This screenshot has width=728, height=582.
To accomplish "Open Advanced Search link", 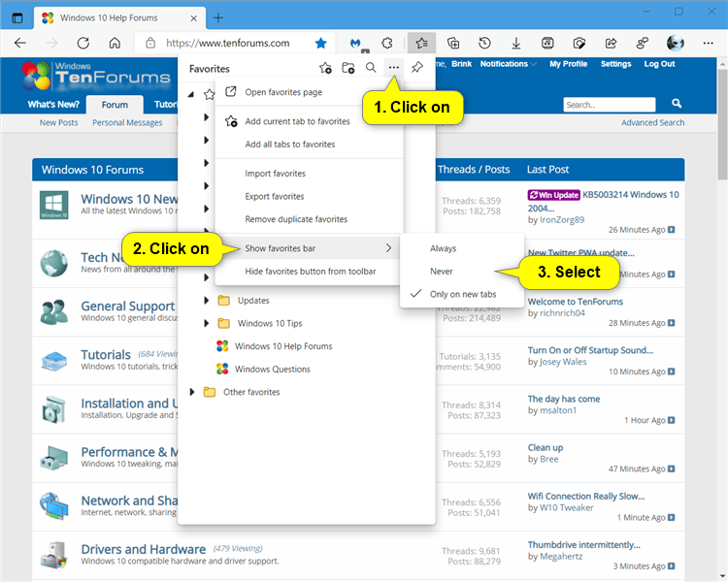I will point(653,122).
